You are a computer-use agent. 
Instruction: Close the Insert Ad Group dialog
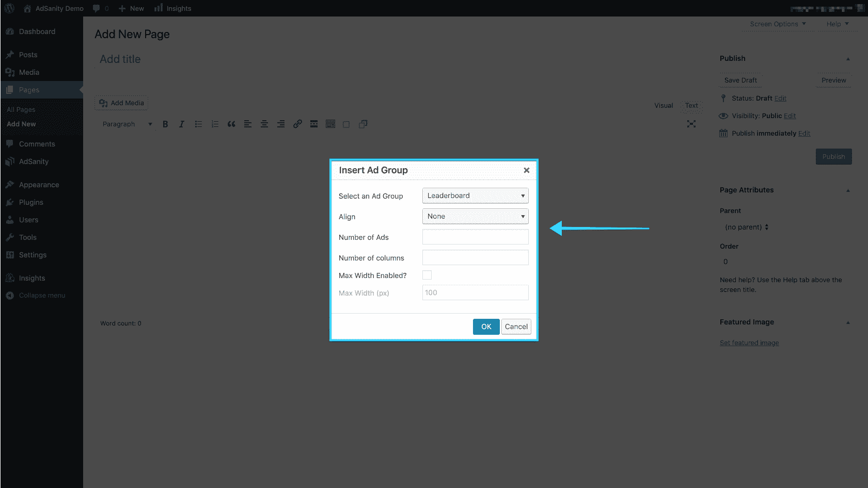point(527,170)
